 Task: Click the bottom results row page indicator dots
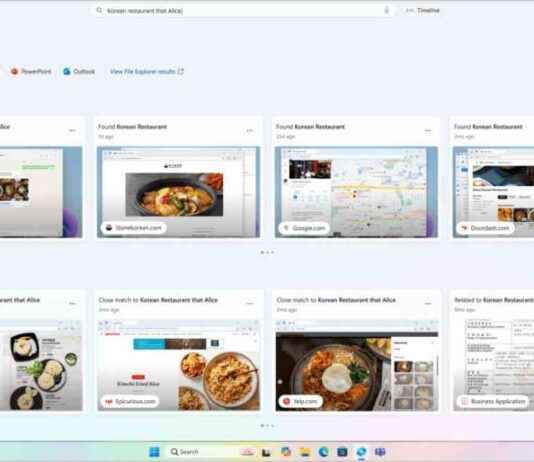pyautogui.click(x=267, y=426)
